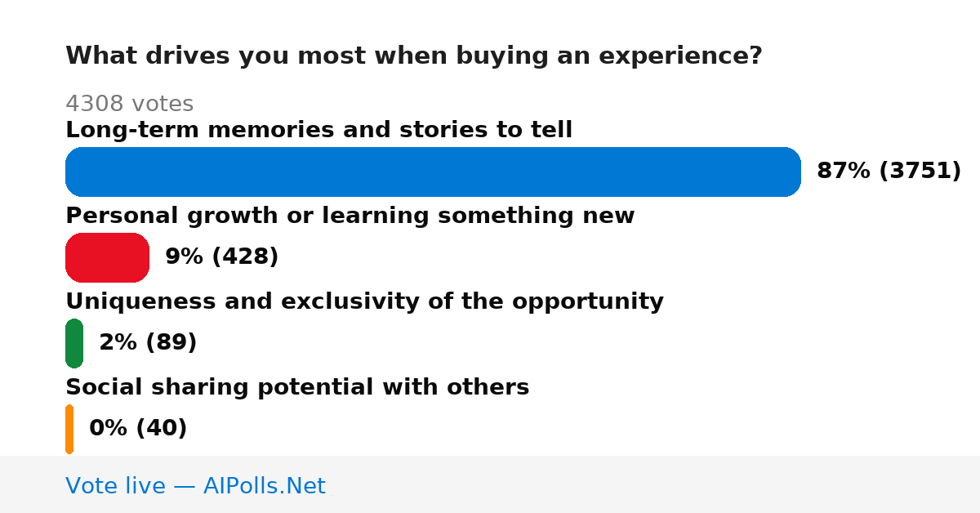The width and height of the screenshot is (980, 513).
Task: Click the (3751) vote count
Action: [x=920, y=172]
